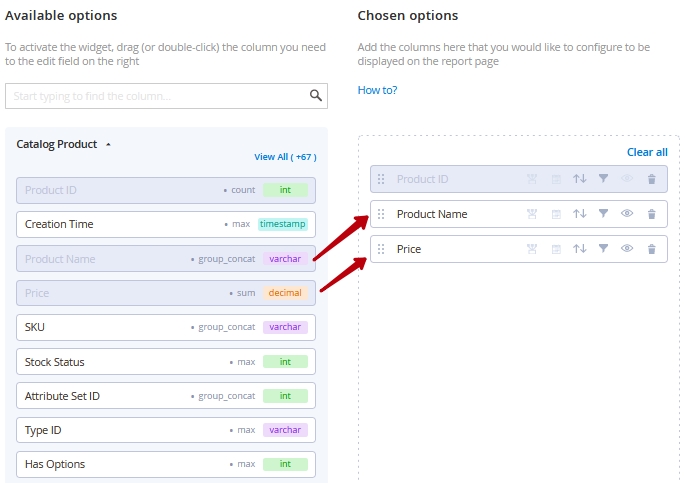Toggle the Product ID visibility eye
This screenshot has width=685, height=483.
627,179
